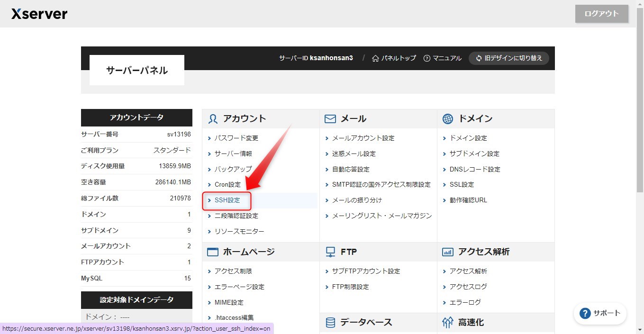Click the ホームページ section icon
The image size is (644, 334).
coord(212,252)
